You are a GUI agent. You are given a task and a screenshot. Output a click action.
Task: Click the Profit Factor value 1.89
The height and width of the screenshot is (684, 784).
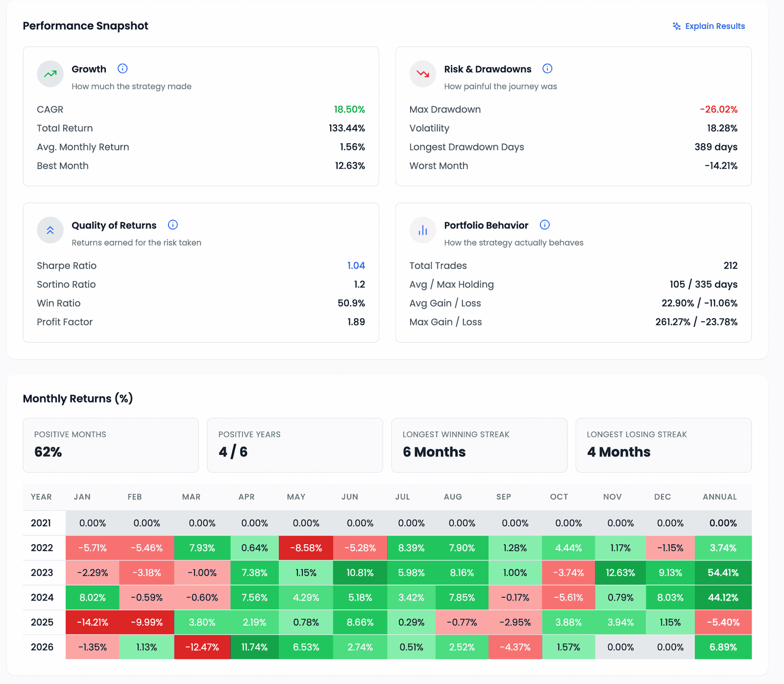click(356, 322)
